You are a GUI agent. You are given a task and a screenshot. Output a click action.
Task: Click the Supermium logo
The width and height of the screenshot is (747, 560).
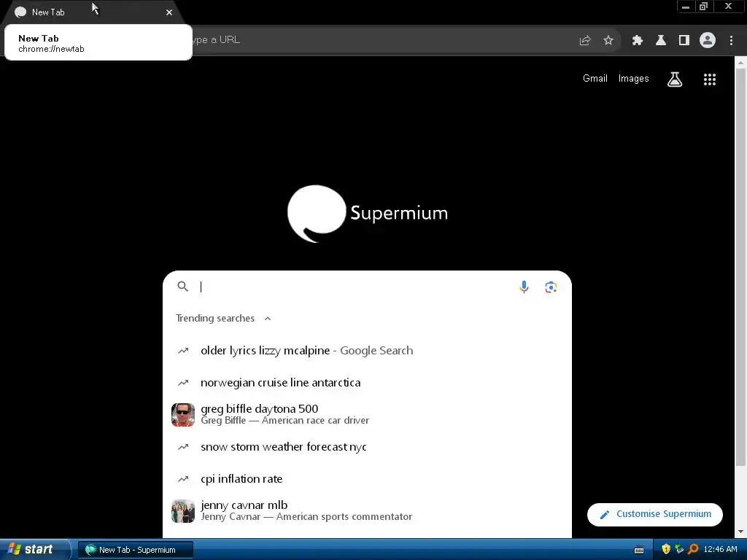point(368,214)
